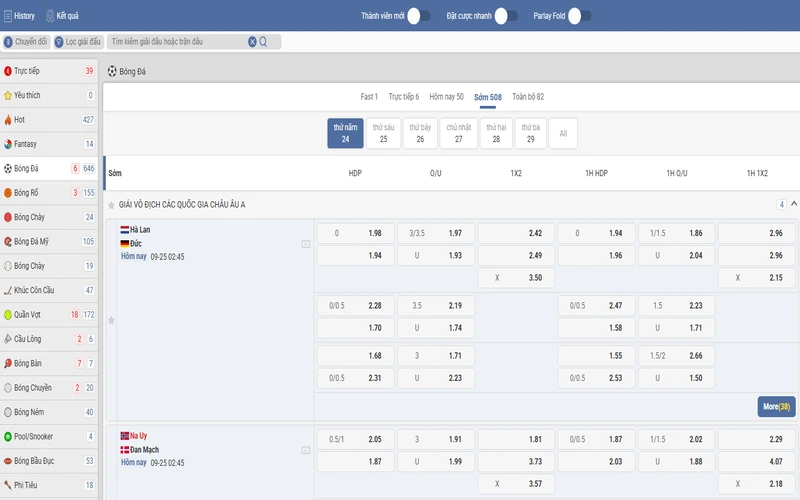Bet Na Uy 1X2 odds 1.81
The height and width of the screenshot is (500, 800).
516,439
